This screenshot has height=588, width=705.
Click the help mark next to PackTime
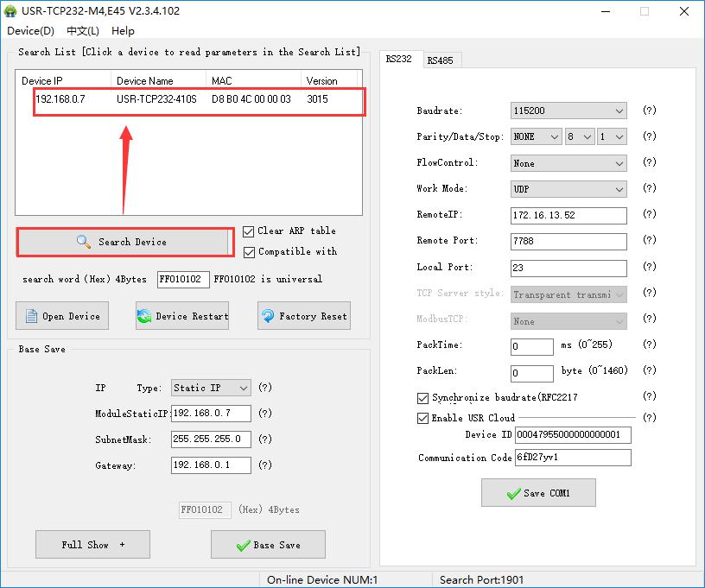pyautogui.click(x=649, y=345)
